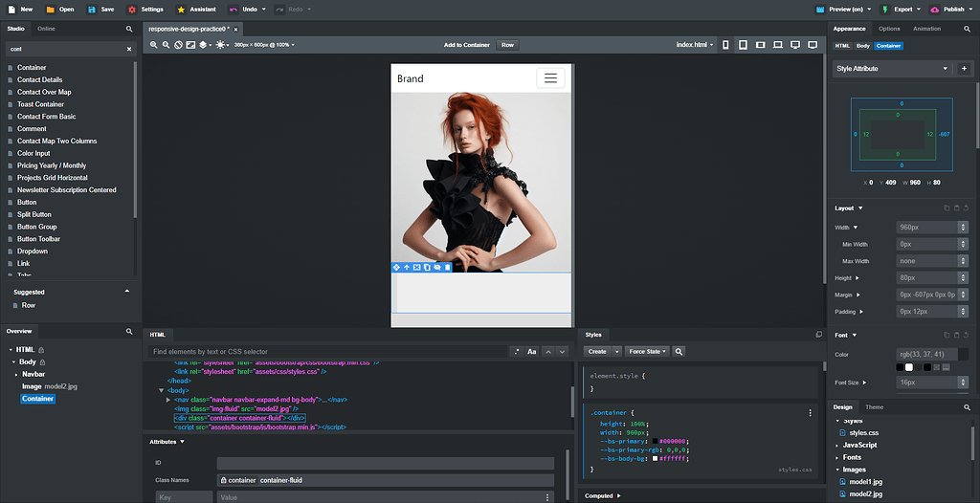980x503 pixels.
Task: Click the Publish button
Action: 947,10
